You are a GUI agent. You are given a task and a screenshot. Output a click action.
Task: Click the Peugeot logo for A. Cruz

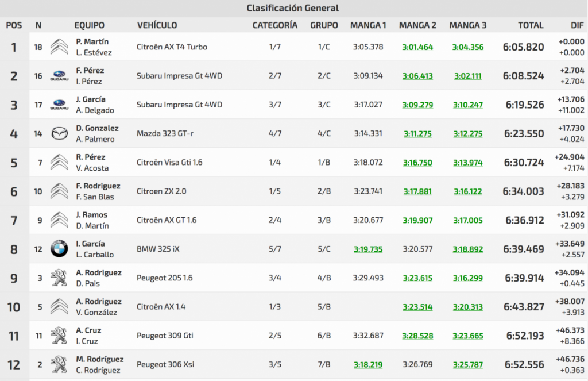pos(59,336)
